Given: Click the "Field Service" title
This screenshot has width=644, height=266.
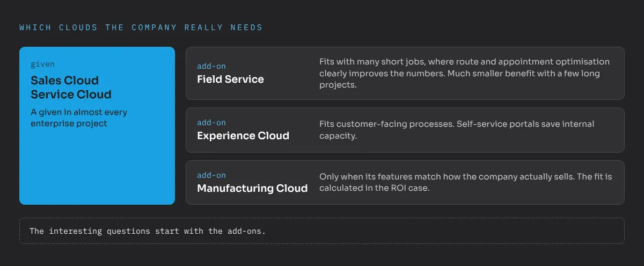Looking at the screenshot, I should pos(231,80).
